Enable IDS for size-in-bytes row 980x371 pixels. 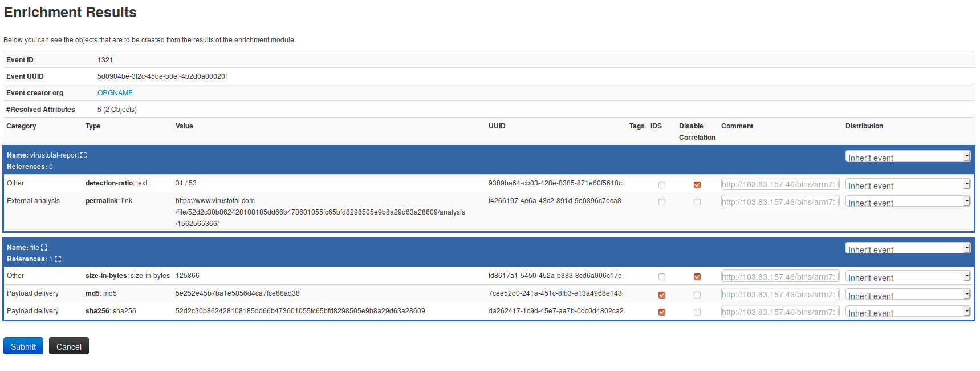[662, 277]
